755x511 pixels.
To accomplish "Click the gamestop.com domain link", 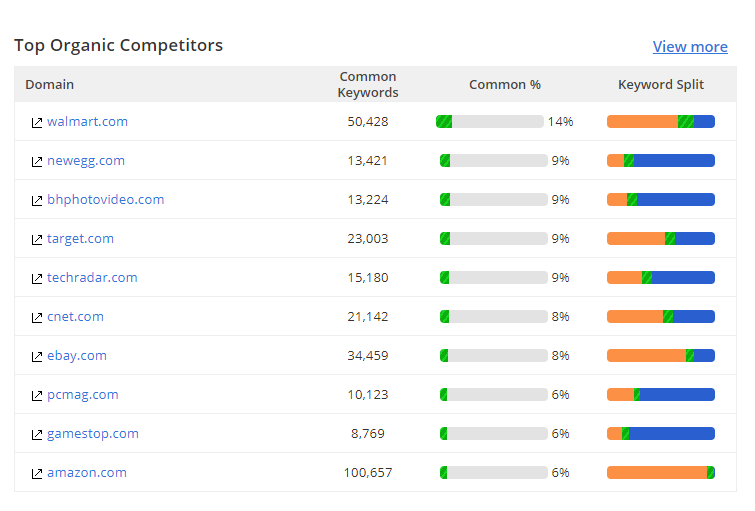I will pyautogui.click(x=92, y=434).
